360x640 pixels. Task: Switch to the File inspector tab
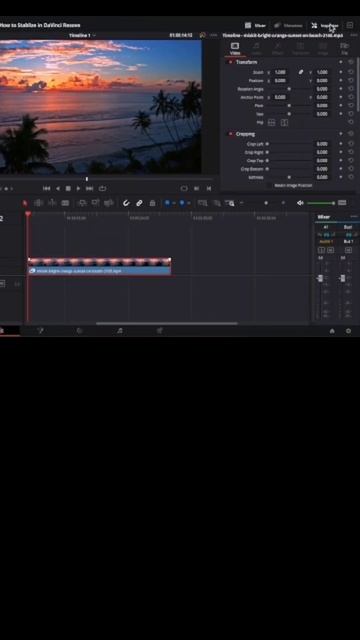(344, 48)
